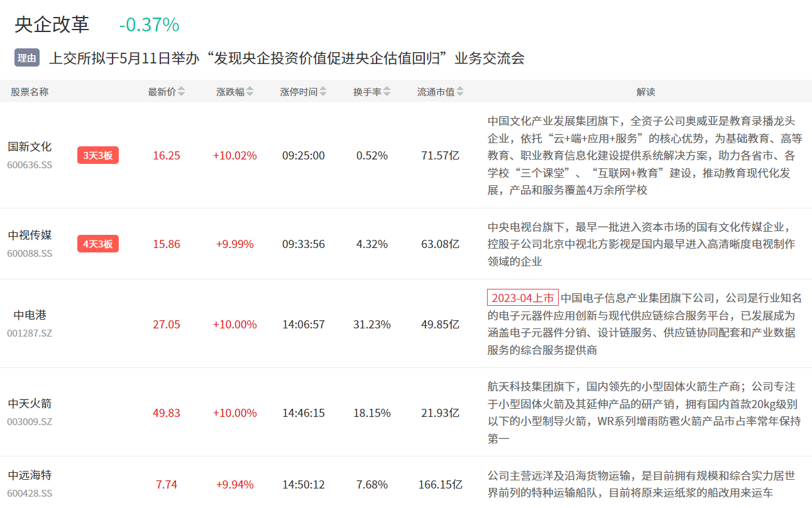Click the 股票名称 column header
This screenshot has width=812, height=508.
tap(30, 92)
